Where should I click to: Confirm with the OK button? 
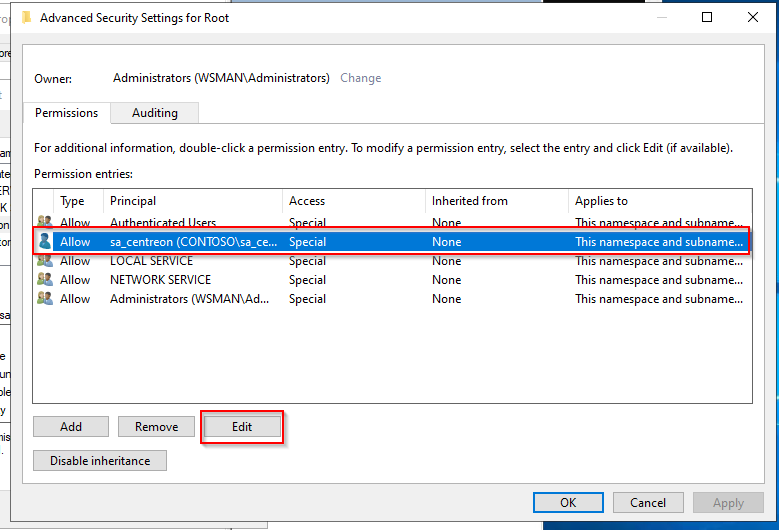[x=567, y=503]
